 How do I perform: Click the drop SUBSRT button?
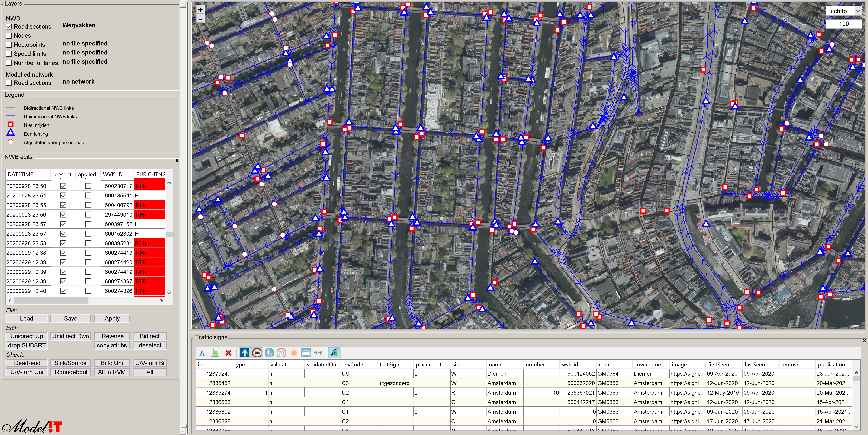pos(27,345)
